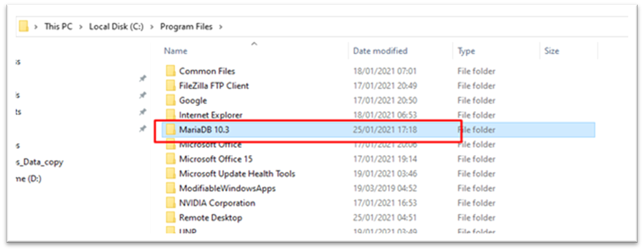Go to Local Disk (C:) breadcrumb

click(x=116, y=27)
